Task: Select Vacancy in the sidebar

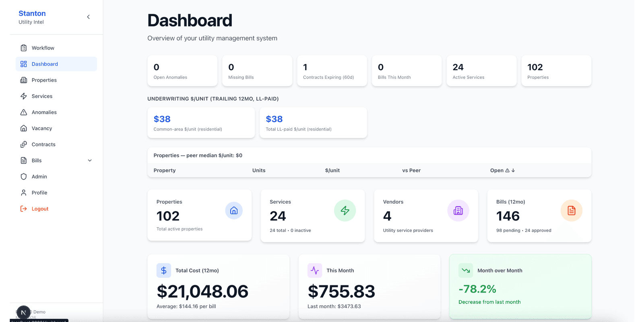Action: 56,128
